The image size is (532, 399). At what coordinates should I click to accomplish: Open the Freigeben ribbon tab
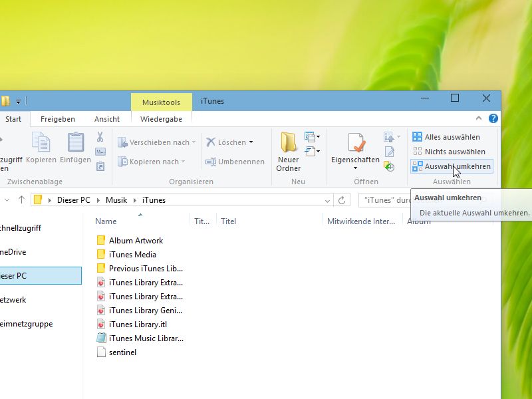[58, 119]
